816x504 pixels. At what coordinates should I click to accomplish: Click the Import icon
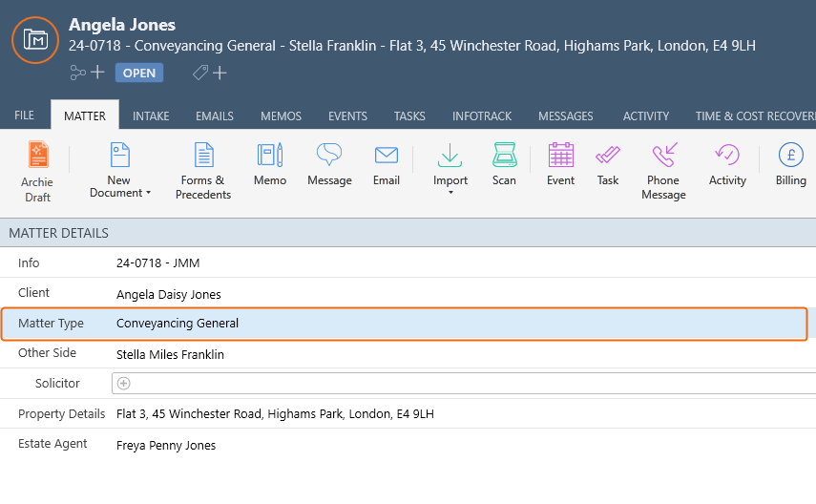[x=450, y=156]
